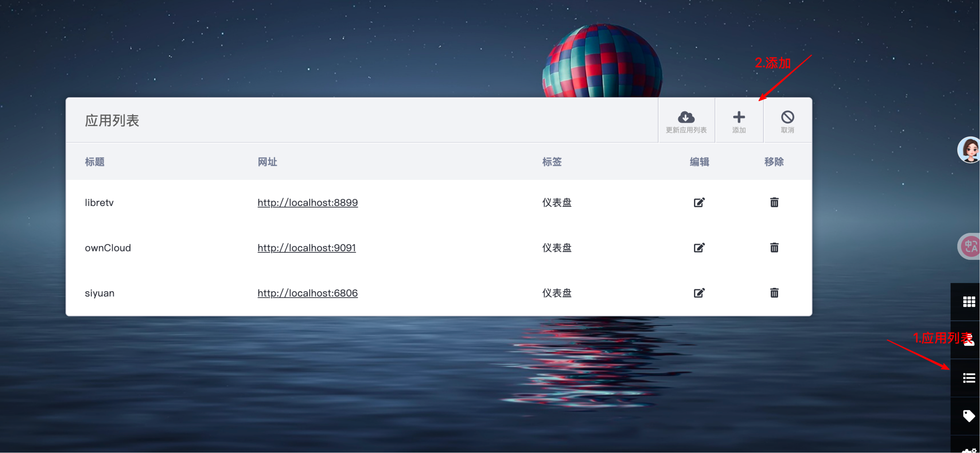This screenshot has width=980, height=453.
Task: Edit the ownCloud application entry
Action: 699,248
